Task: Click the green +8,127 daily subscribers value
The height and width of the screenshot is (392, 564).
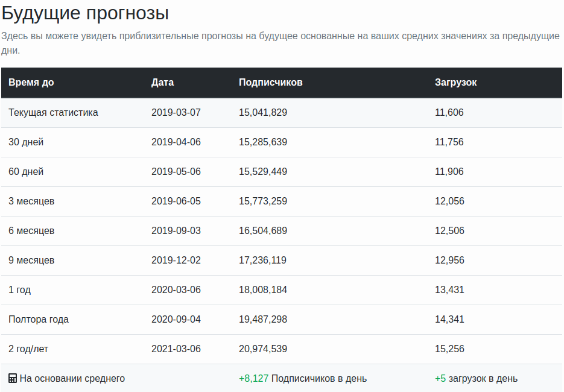Action: [253, 379]
